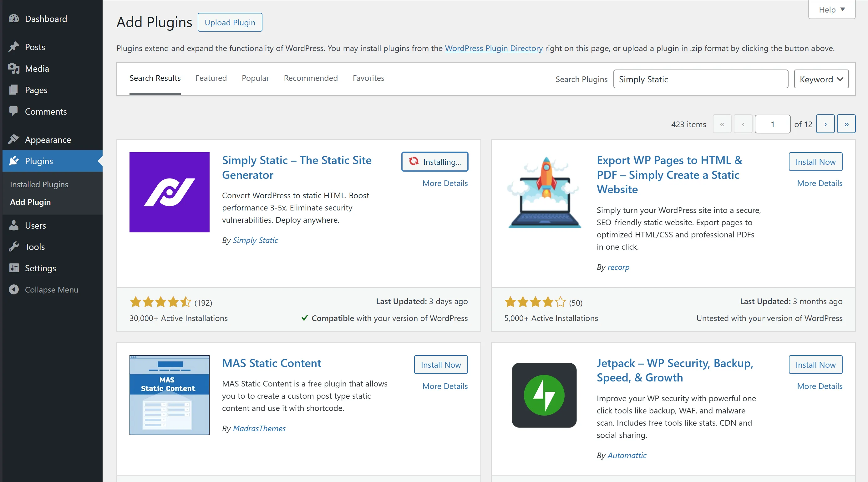
Task: Click the MAS Static Content thumbnail
Action: (169, 395)
